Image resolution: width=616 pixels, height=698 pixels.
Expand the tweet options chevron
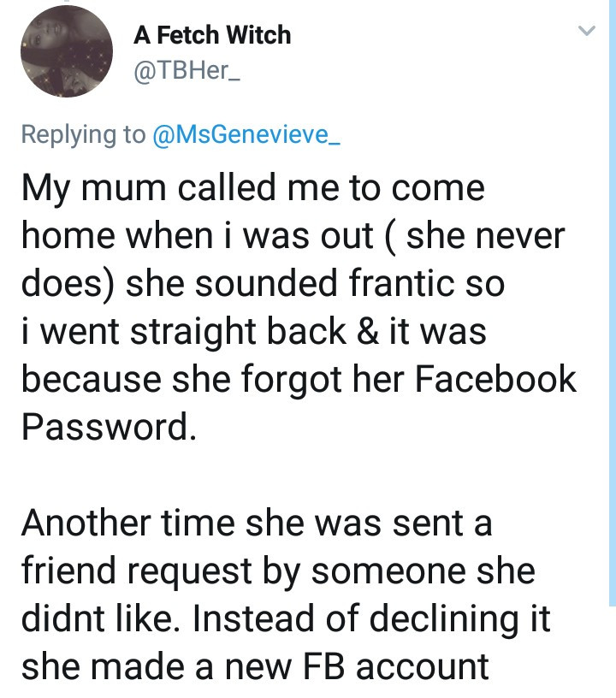tap(586, 31)
